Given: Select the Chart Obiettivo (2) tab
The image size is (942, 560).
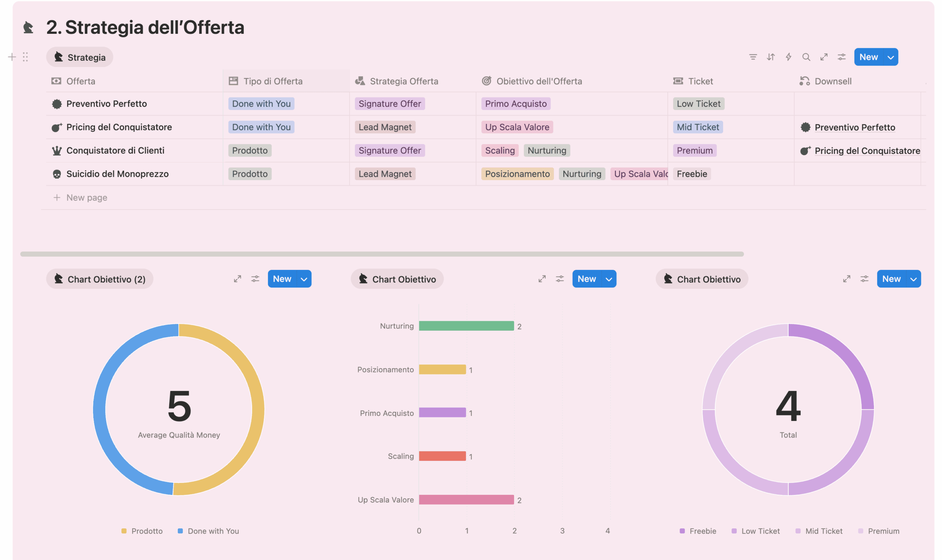Looking at the screenshot, I should coord(100,279).
